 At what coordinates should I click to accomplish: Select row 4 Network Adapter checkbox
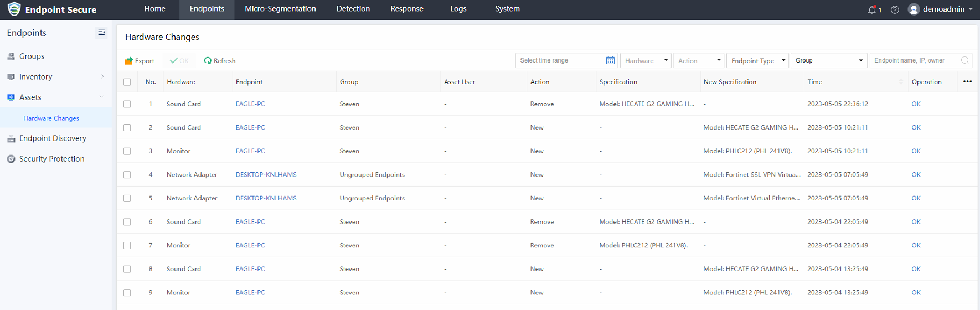[127, 175]
